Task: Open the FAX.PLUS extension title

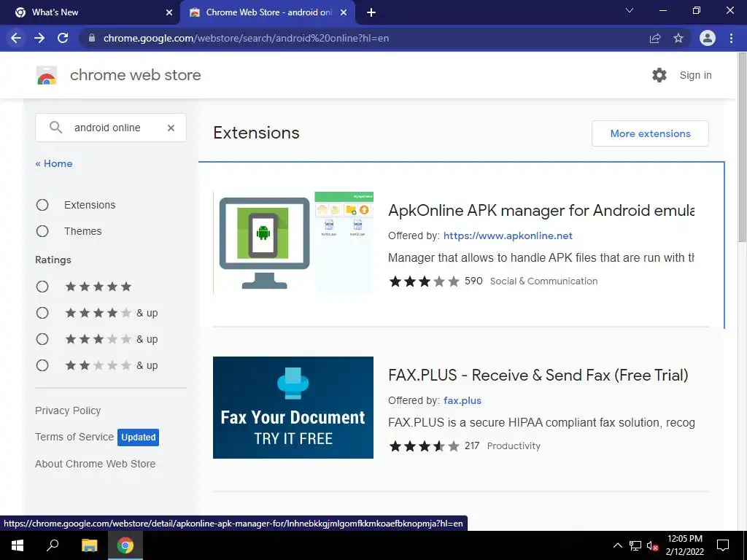Action: click(x=538, y=376)
